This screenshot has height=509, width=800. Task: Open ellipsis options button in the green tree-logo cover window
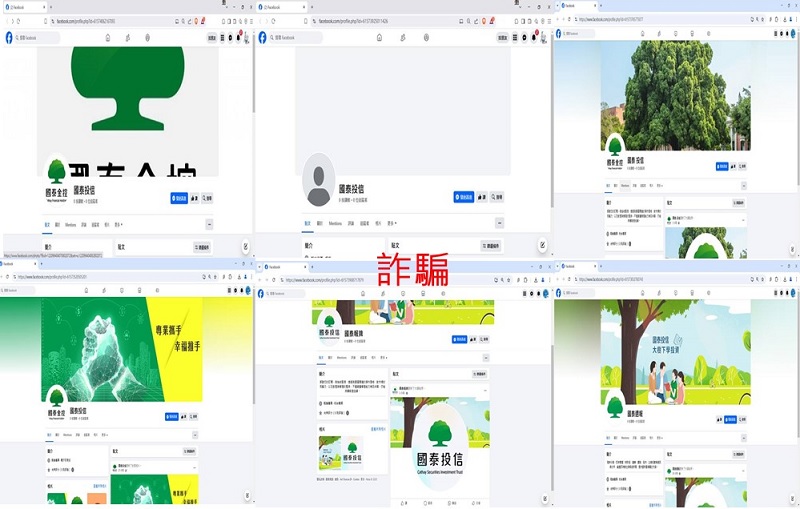(x=209, y=224)
